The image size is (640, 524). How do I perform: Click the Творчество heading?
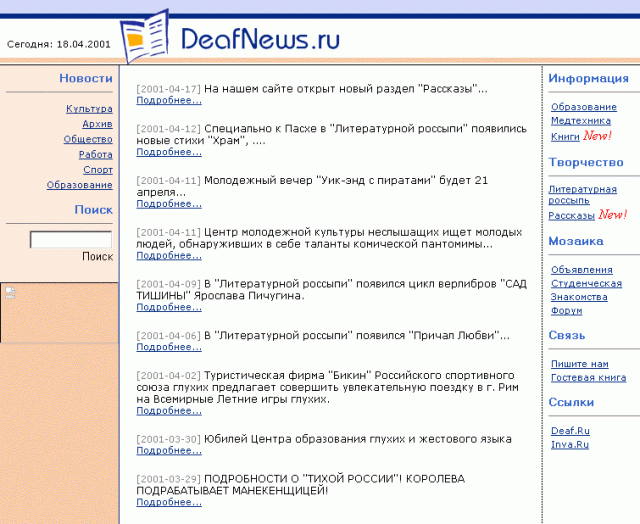pyautogui.click(x=586, y=162)
